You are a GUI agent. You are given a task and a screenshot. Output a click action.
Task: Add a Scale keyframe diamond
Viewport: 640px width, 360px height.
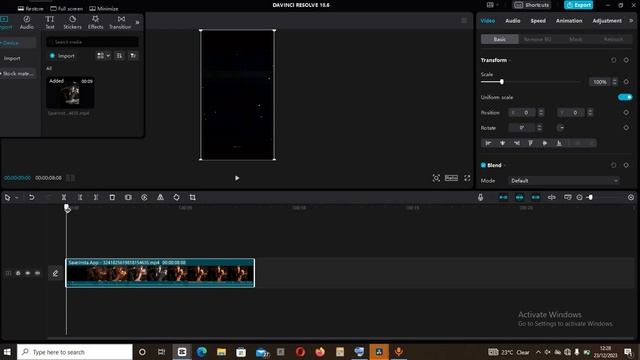[x=626, y=82]
